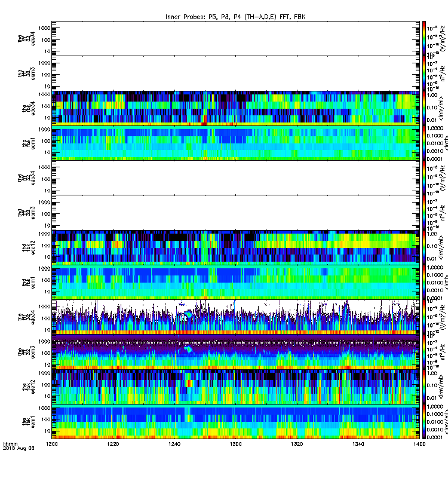Click the 'the fff 32 edc34' axis label
The width and height of the screenshot is (448, 478).
click(x=26, y=317)
